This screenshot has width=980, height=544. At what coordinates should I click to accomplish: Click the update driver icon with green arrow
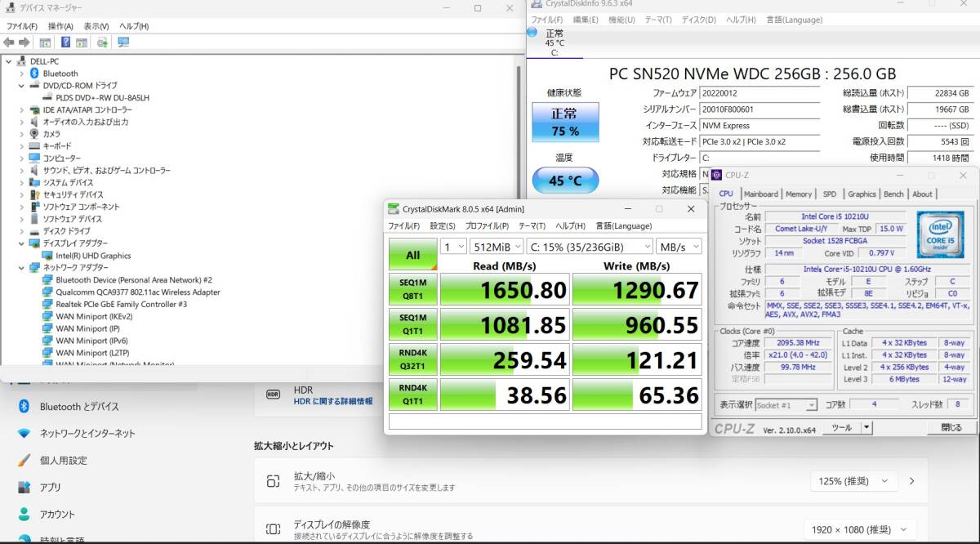click(102, 42)
